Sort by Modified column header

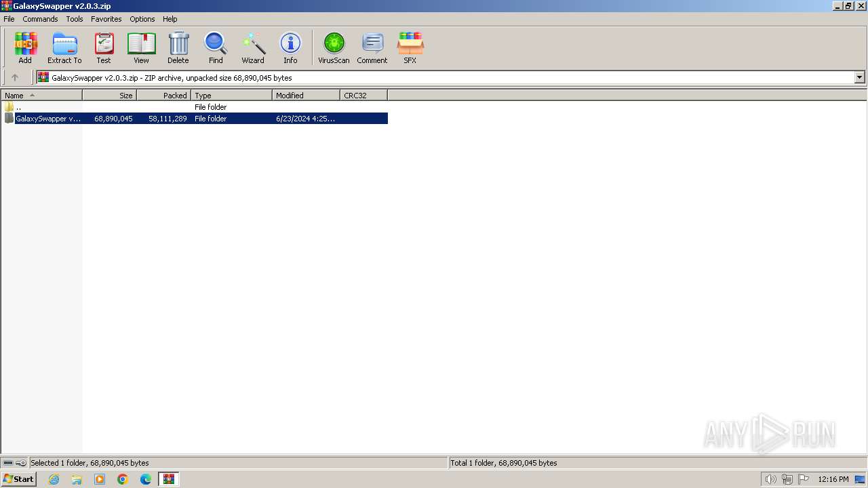tap(306, 96)
